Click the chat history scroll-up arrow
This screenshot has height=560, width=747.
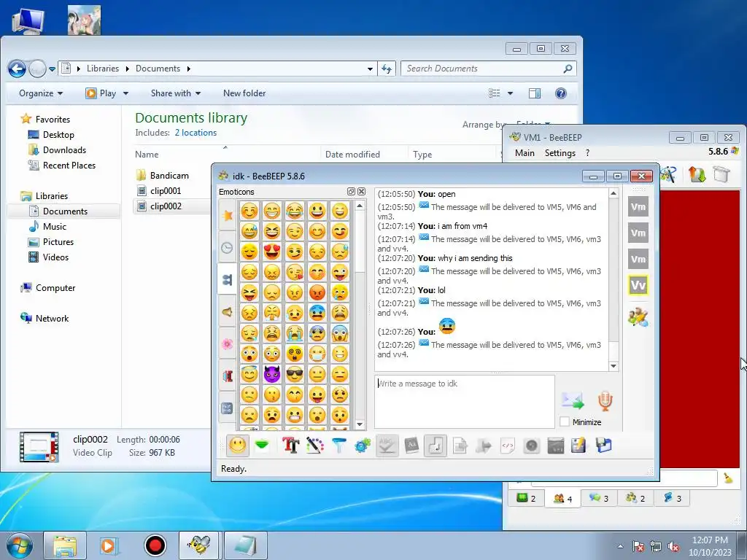pyautogui.click(x=614, y=193)
